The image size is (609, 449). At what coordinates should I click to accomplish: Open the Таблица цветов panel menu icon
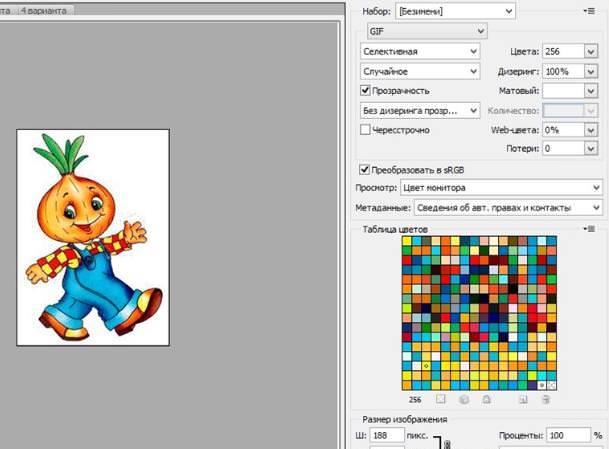pyautogui.click(x=589, y=229)
